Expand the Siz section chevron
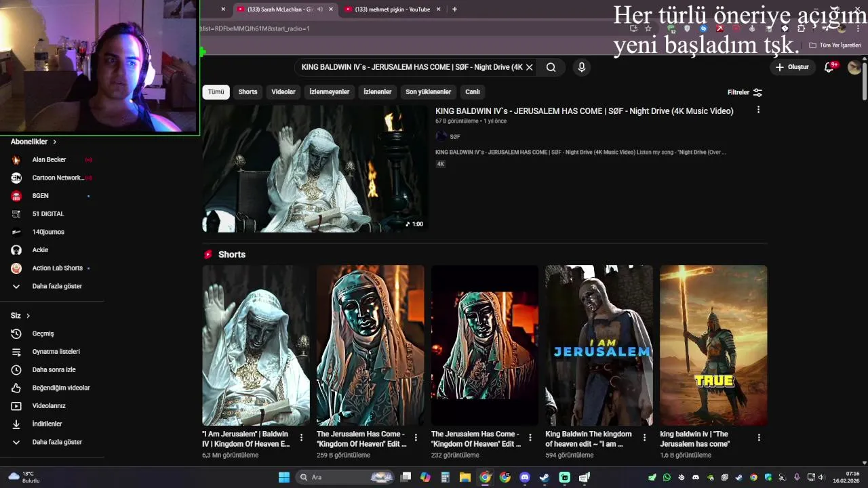868x488 pixels. click(x=28, y=316)
